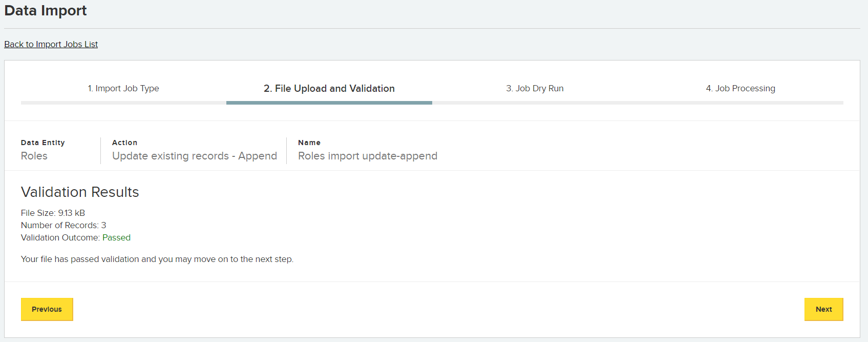
Task: Click the File Size: 9.13 kB line
Action: 53,213
